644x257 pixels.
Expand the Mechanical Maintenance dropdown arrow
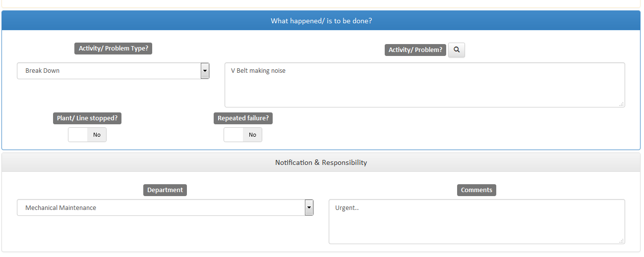309,207
